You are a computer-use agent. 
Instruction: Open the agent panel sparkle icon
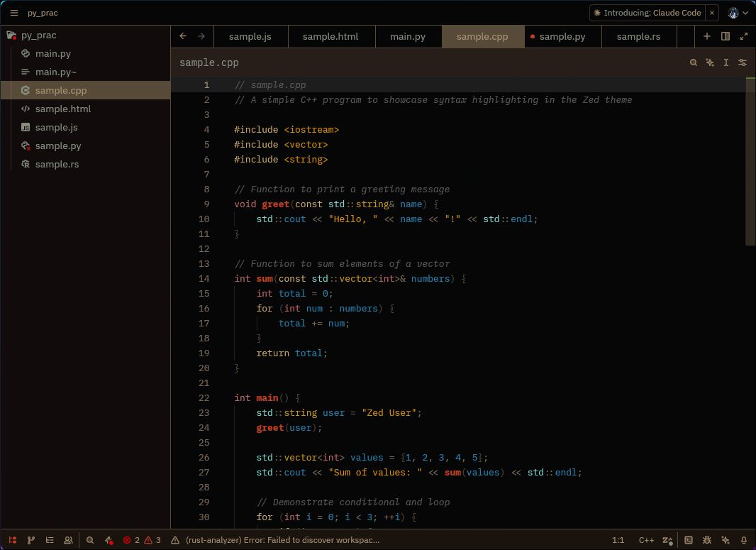(725, 540)
